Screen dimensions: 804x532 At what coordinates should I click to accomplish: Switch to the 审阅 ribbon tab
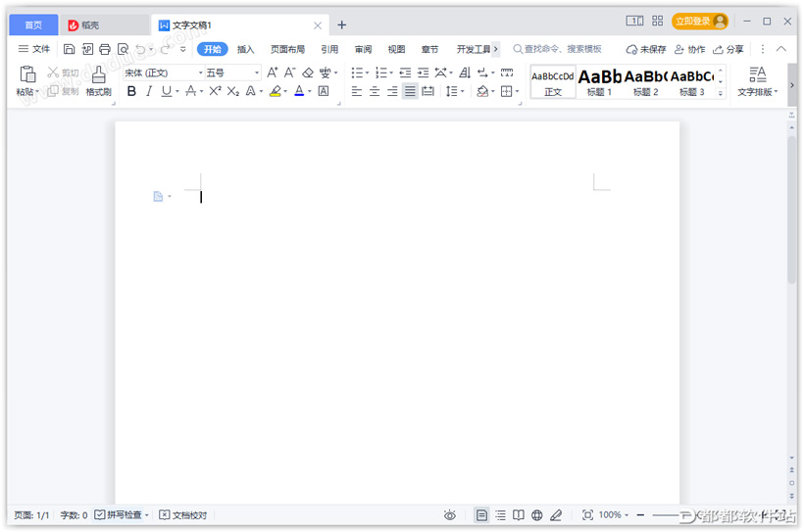(363, 49)
